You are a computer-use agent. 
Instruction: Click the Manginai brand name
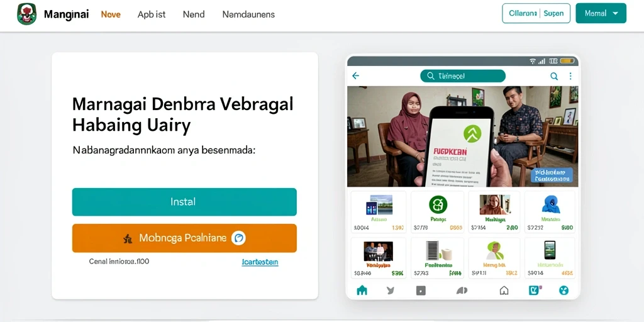pyautogui.click(x=66, y=14)
